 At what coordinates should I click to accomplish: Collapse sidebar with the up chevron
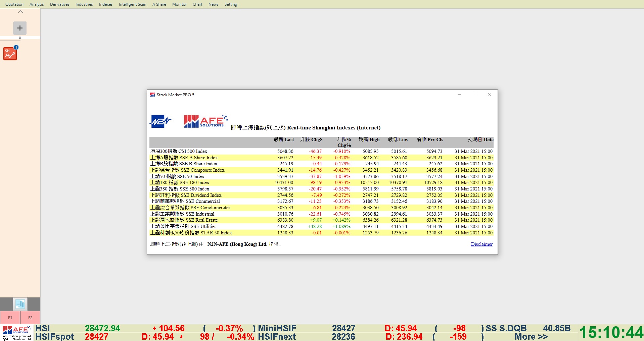point(20,12)
